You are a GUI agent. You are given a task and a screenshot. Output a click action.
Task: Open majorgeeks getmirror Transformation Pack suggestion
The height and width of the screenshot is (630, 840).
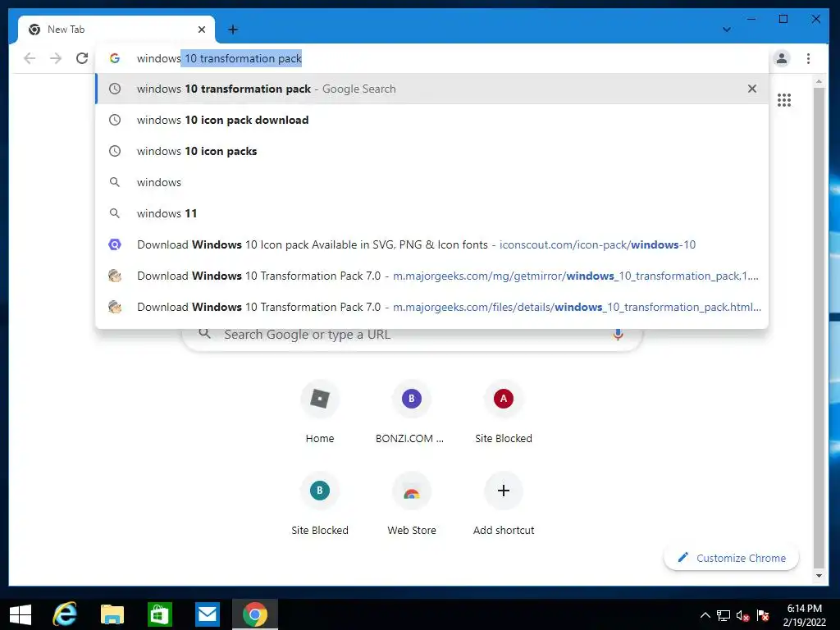[431, 276]
